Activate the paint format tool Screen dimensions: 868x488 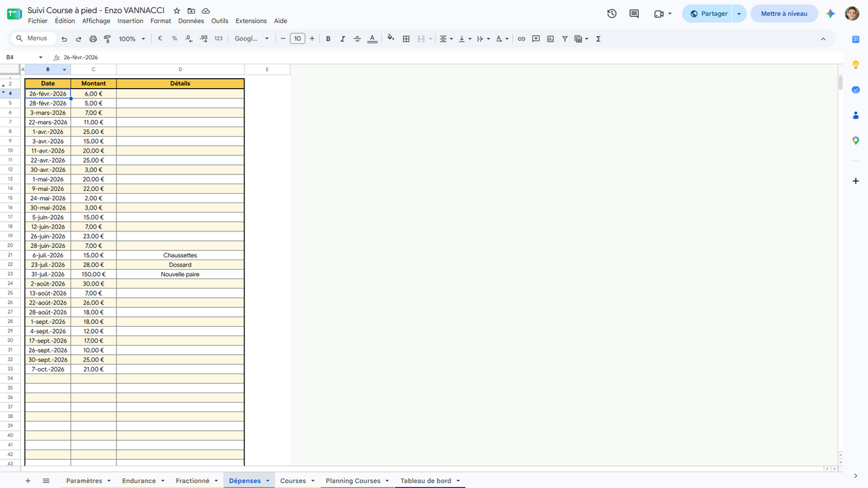click(x=107, y=39)
